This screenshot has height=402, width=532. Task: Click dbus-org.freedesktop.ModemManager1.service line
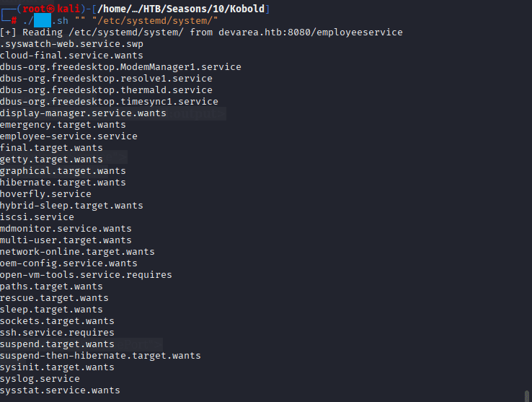click(x=120, y=66)
